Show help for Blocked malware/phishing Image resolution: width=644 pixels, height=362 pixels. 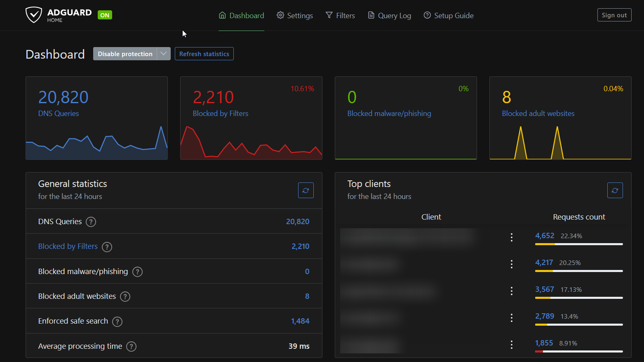coord(137,272)
